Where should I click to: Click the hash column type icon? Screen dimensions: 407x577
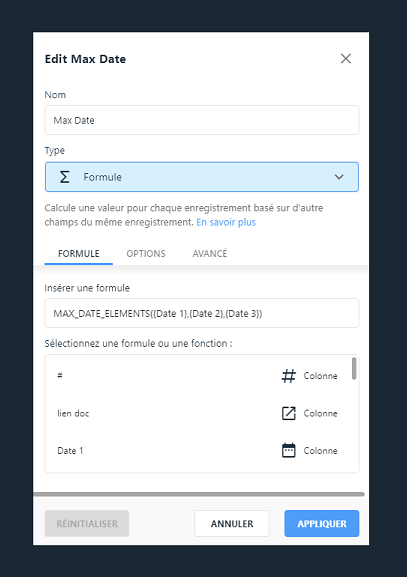(x=289, y=376)
